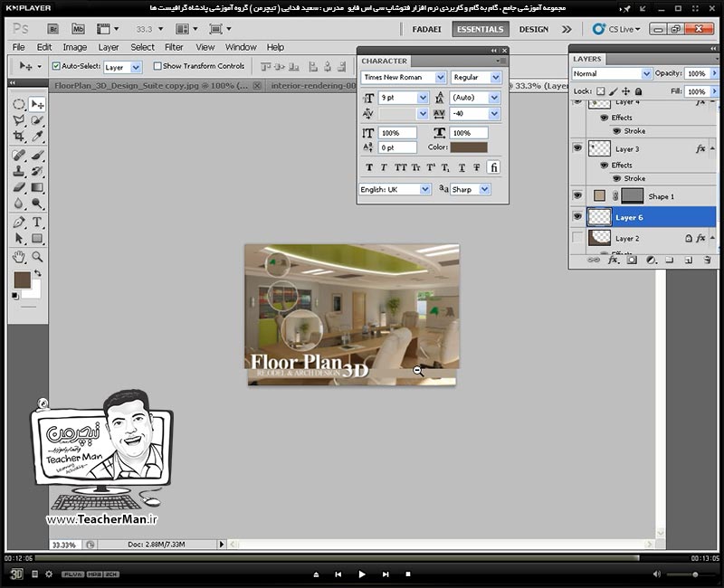The width and height of the screenshot is (724, 588).
Task: Swap foreground and background colors
Action: 38,273
